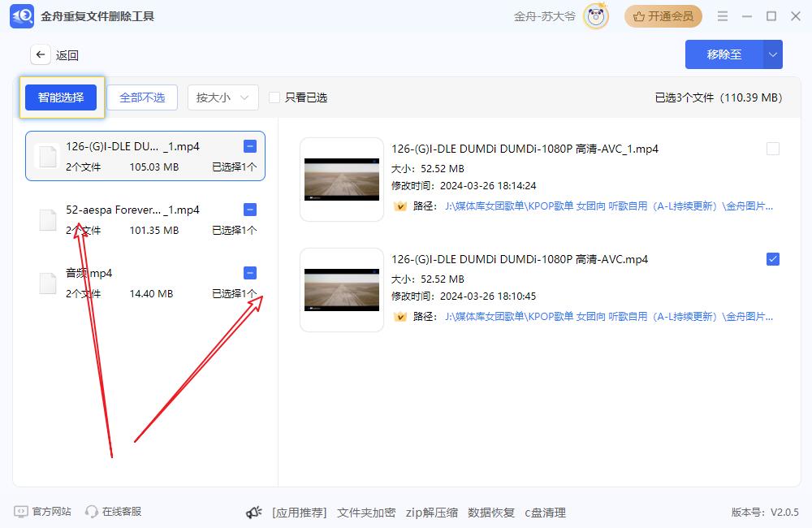The width and height of the screenshot is (812, 528).
Task: Open the 按大小 sort dropdown
Action: click(x=222, y=97)
